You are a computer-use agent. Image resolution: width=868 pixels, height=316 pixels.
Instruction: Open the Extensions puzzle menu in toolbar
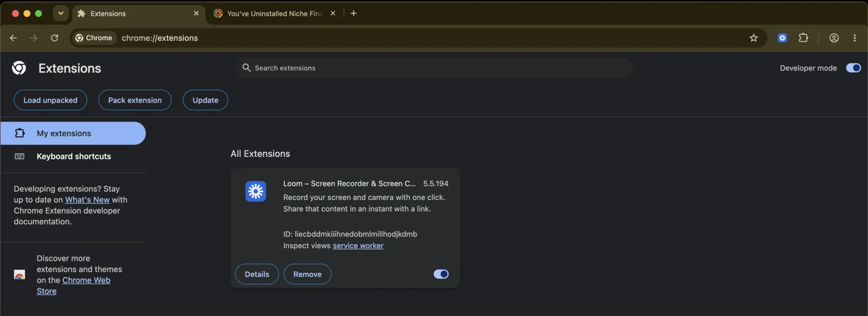click(x=803, y=38)
